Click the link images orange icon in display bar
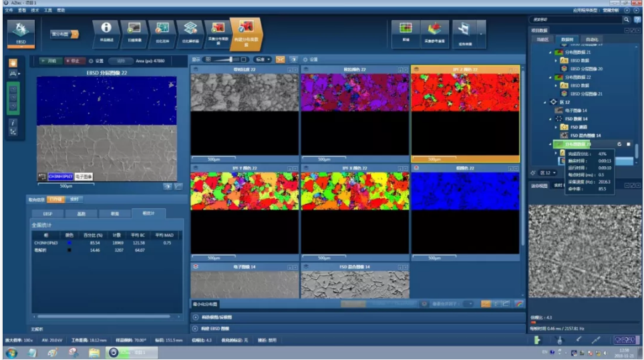The width and height of the screenshot is (644, 360). pyautogui.click(x=280, y=59)
